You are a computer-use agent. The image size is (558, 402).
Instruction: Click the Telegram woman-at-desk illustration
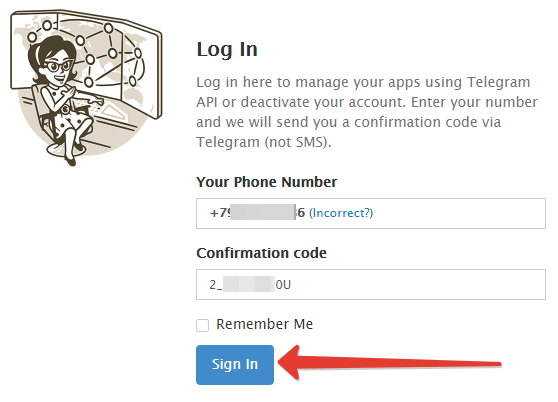coord(86,88)
